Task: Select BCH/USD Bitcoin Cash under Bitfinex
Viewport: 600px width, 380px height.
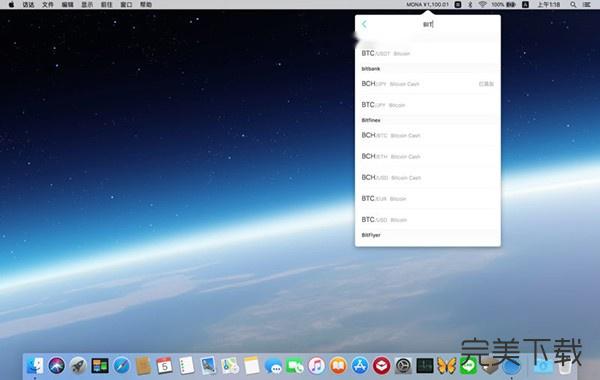Action: pos(428,178)
